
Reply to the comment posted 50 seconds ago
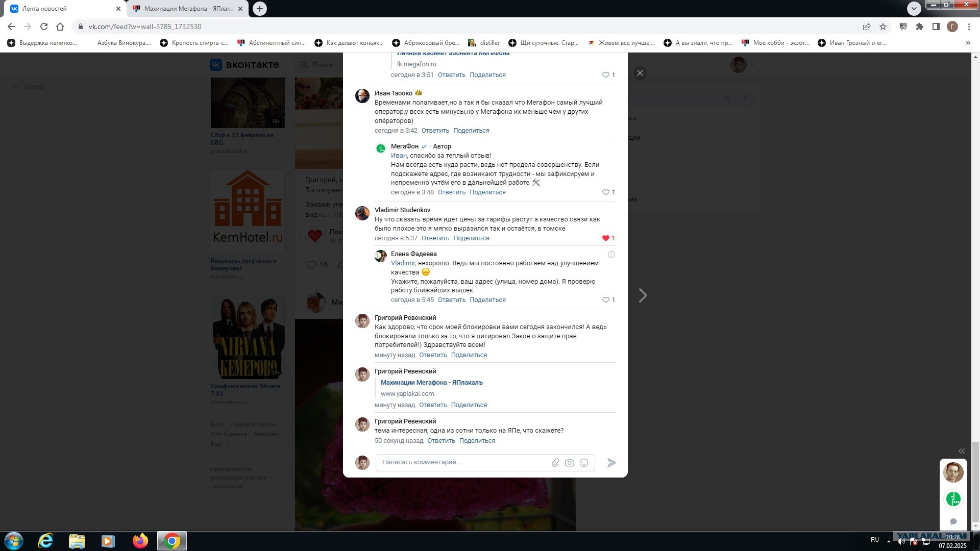[441, 441]
